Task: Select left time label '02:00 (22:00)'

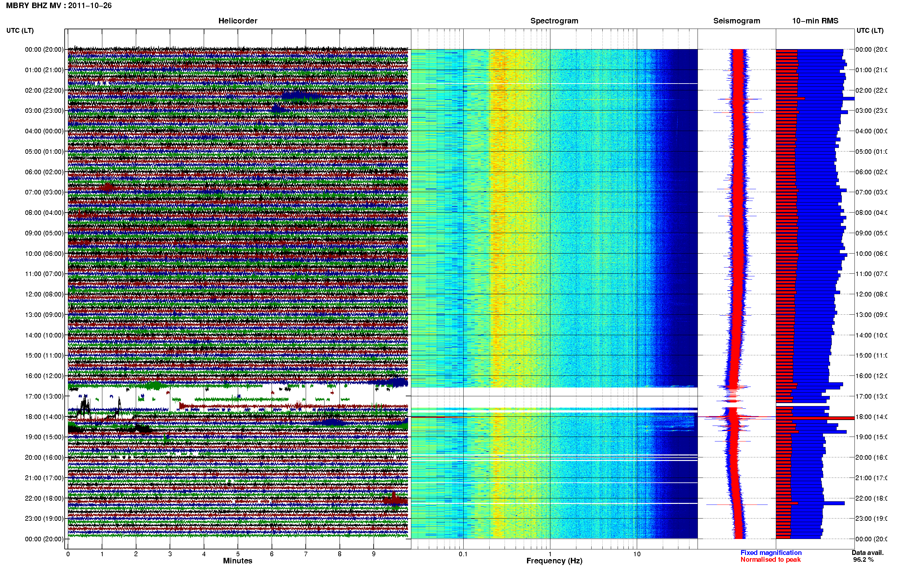Action: pos(44,90)
